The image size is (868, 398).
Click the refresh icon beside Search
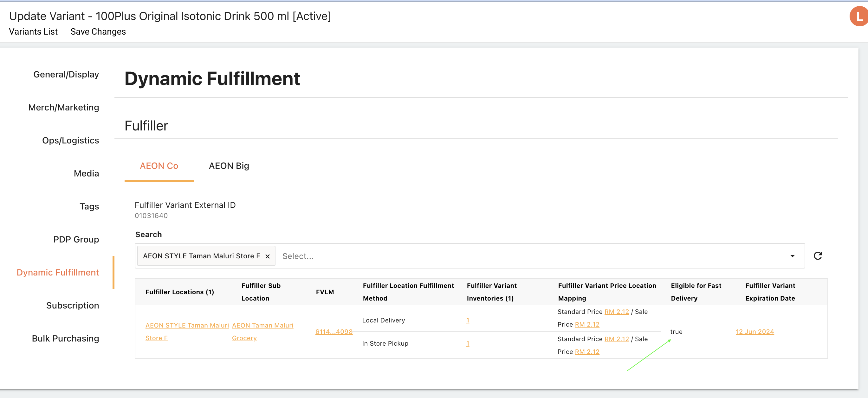tap(818, 256)
